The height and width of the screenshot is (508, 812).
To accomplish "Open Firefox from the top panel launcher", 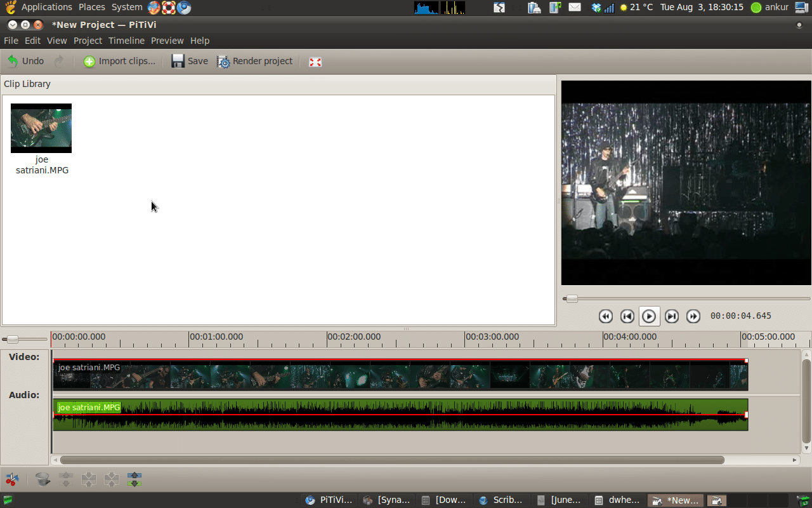I will coord(154,8).
